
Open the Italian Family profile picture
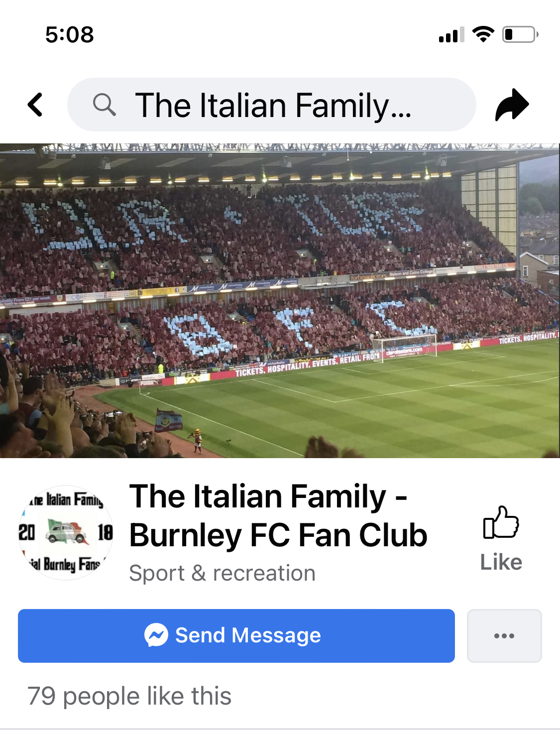[x=66, y=532]
